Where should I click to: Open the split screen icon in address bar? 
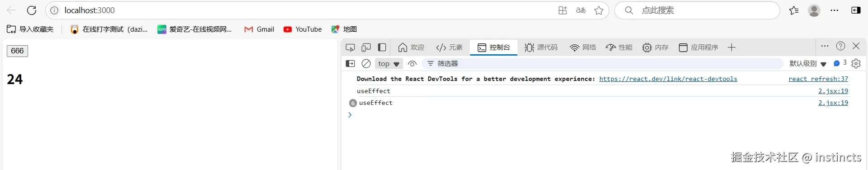coord(563,10)
